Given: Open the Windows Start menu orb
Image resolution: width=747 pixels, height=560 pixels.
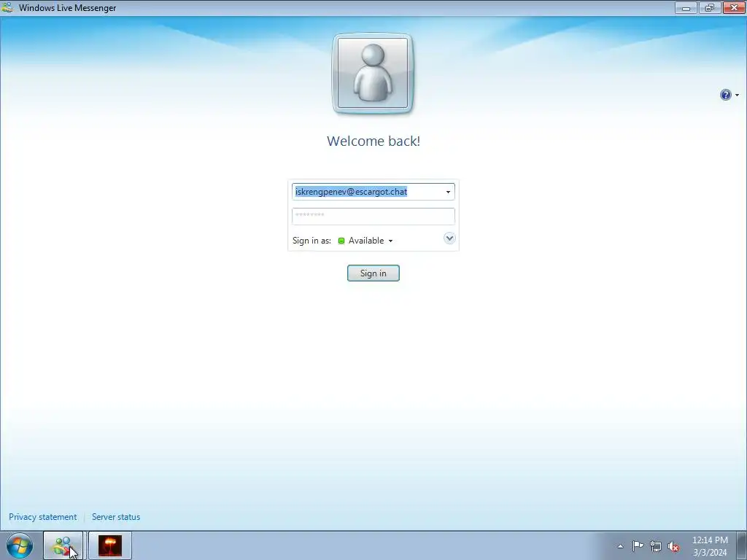Looking at the screenshot, I should tap(20, 545).
